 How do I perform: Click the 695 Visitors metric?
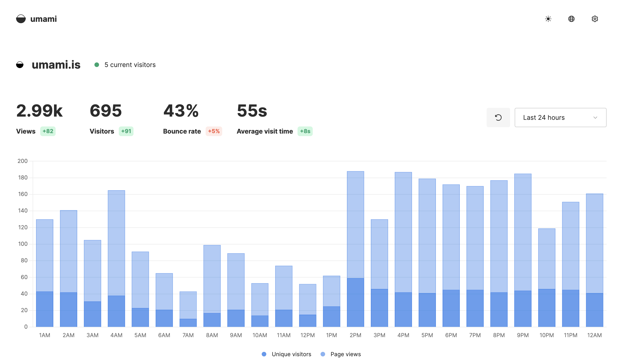click(x=106, y=111)
